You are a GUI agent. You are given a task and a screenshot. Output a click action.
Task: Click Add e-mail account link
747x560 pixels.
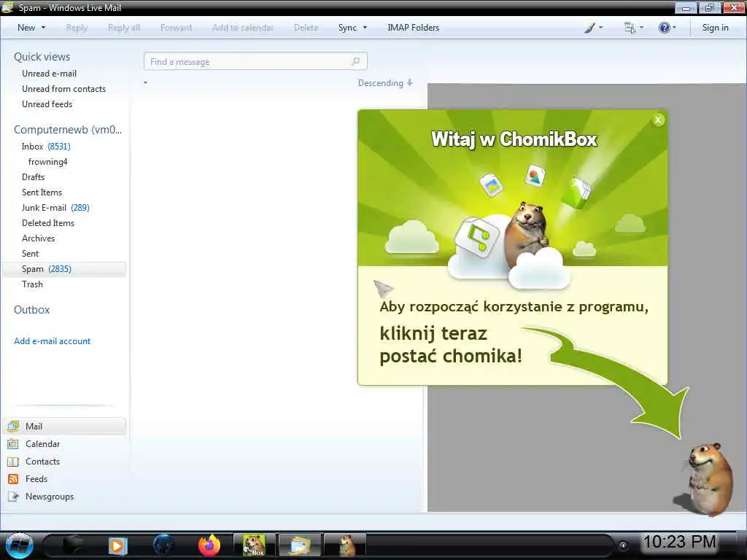point(52,341)
